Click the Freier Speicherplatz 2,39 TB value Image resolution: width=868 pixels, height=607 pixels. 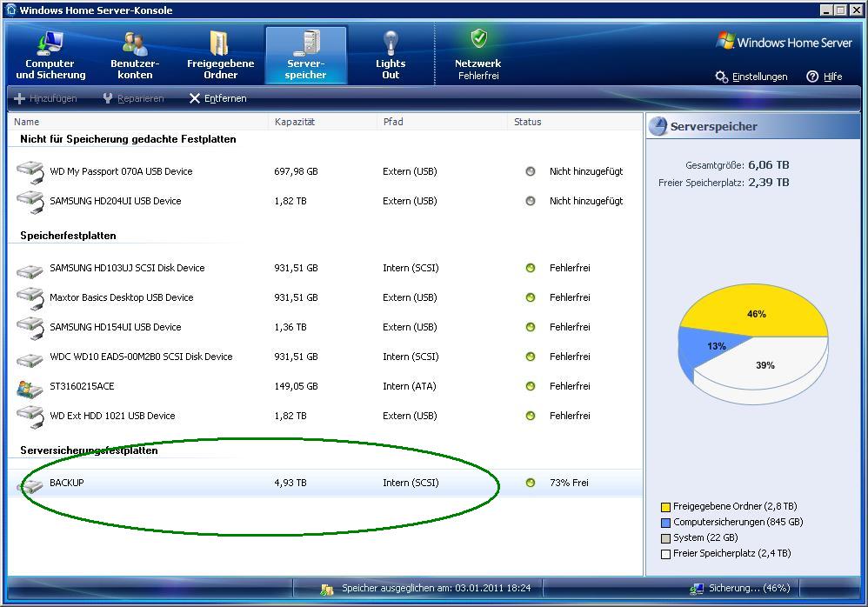(768, 182)
